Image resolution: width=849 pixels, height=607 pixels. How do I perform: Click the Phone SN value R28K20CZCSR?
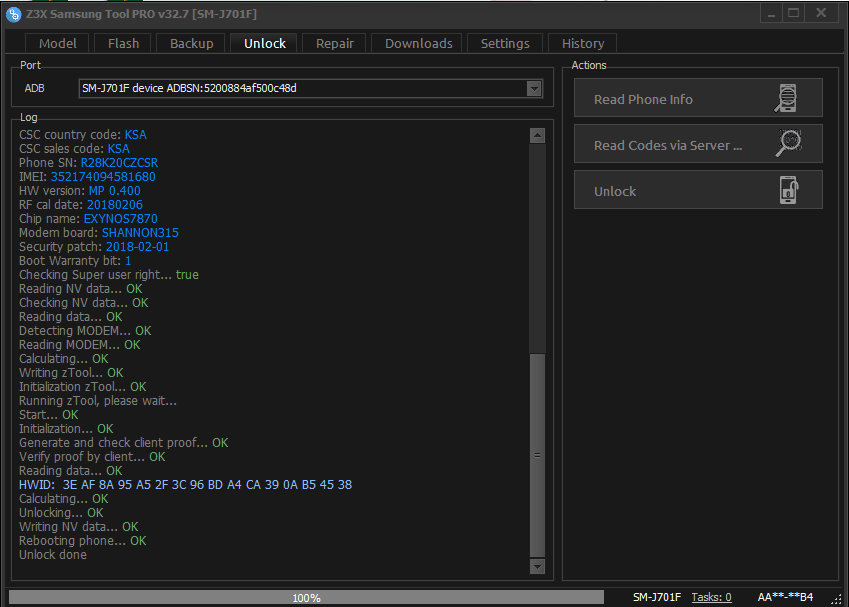(x=119, y=162)
